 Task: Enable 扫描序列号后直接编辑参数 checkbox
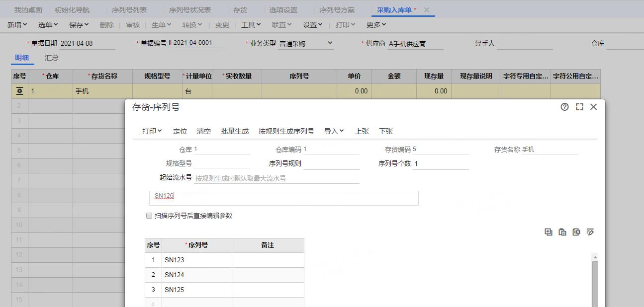pyautogui.click(x=149, y=216)
